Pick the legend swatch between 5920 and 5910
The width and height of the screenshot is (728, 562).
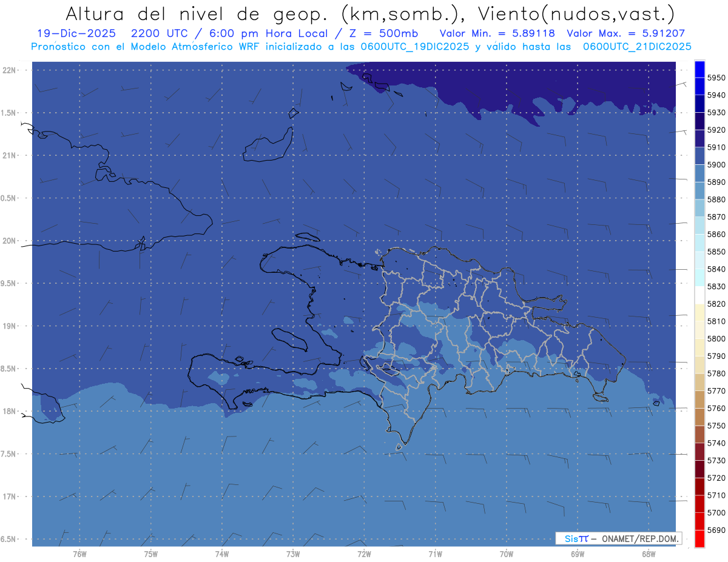699,139
